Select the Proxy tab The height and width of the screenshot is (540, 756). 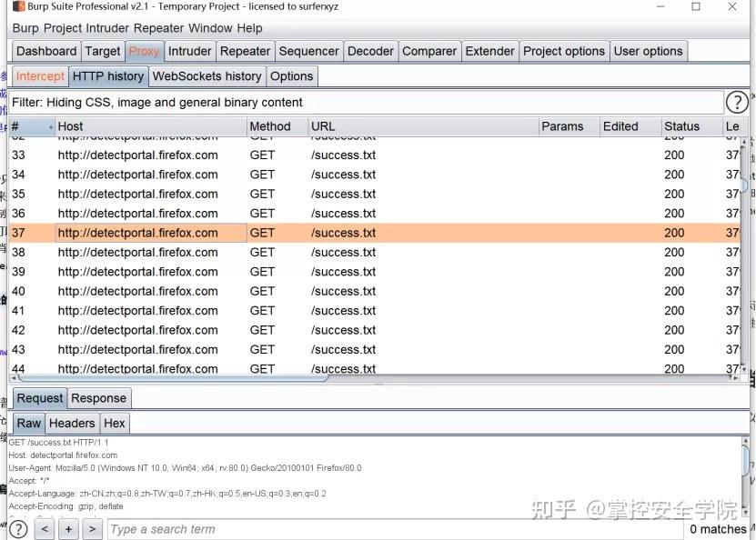tap(144, 51)
